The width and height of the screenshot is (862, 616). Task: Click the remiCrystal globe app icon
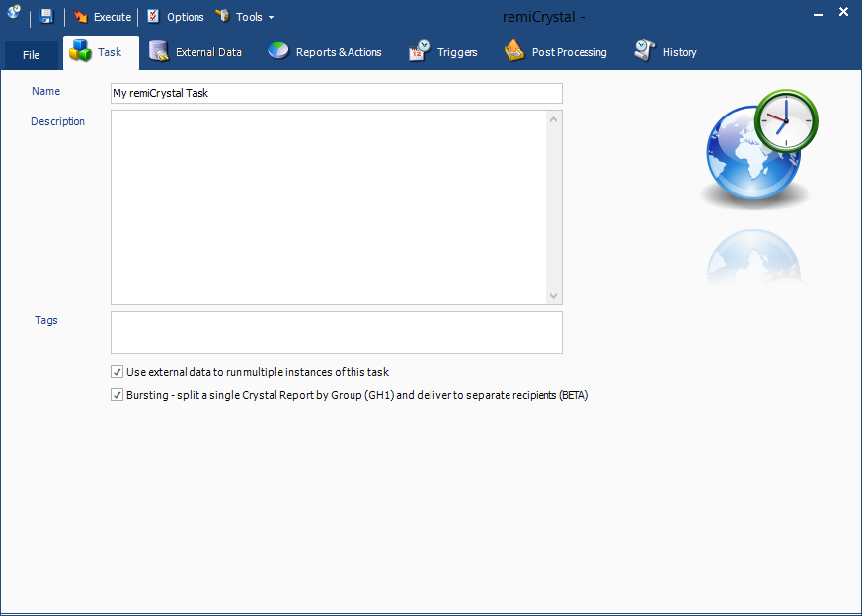click(14, 12)
